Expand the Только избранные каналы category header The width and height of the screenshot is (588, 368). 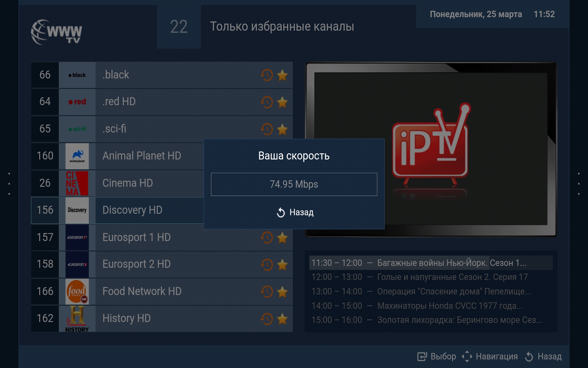pos(282,27)
